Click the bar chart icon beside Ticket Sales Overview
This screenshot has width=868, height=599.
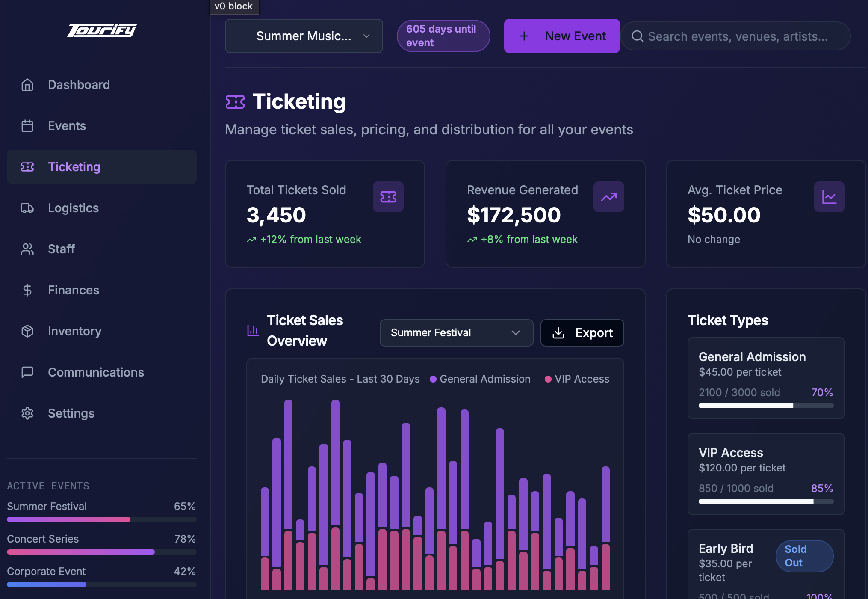tap(253, 330)
